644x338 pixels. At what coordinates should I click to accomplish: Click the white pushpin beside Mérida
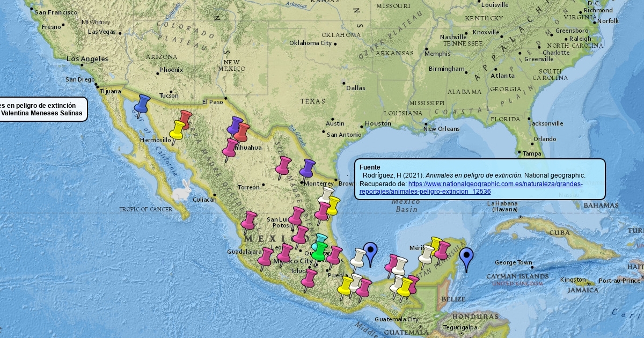click(x=427, y=255)
